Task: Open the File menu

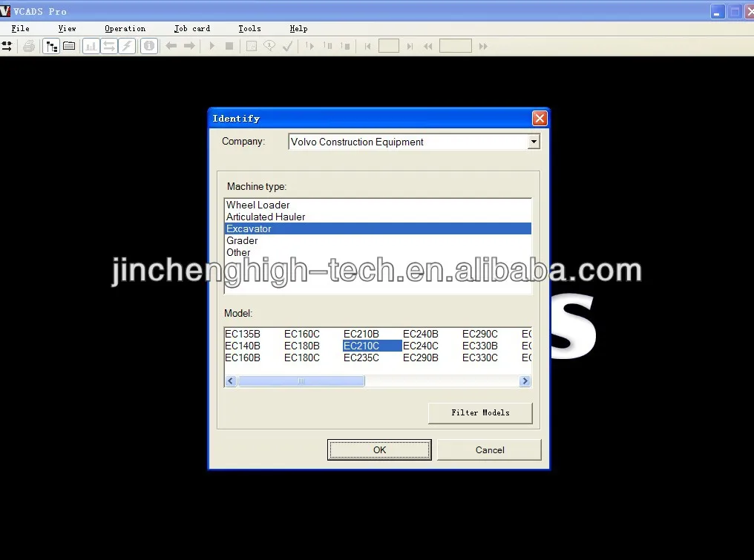Action: click(20, 28)
